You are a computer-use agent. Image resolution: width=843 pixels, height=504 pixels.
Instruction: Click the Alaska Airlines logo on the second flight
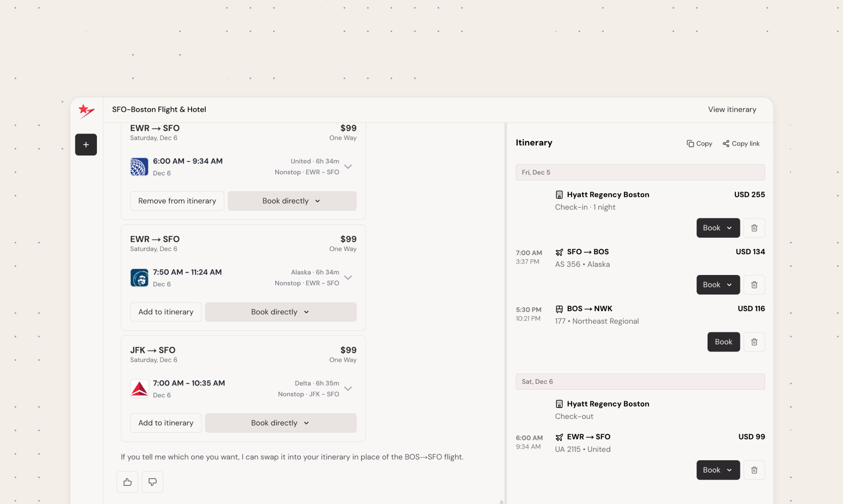click(139, 278)
